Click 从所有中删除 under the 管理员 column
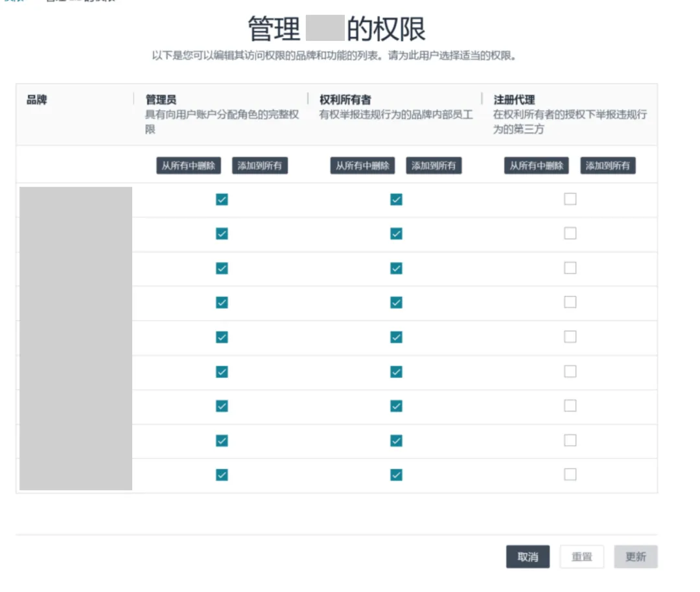 coord(189,166)
